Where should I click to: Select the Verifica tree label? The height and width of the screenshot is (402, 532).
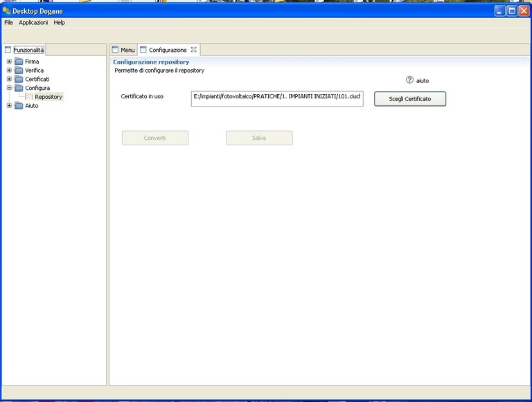pyautogui.click(x=34, y=70)
